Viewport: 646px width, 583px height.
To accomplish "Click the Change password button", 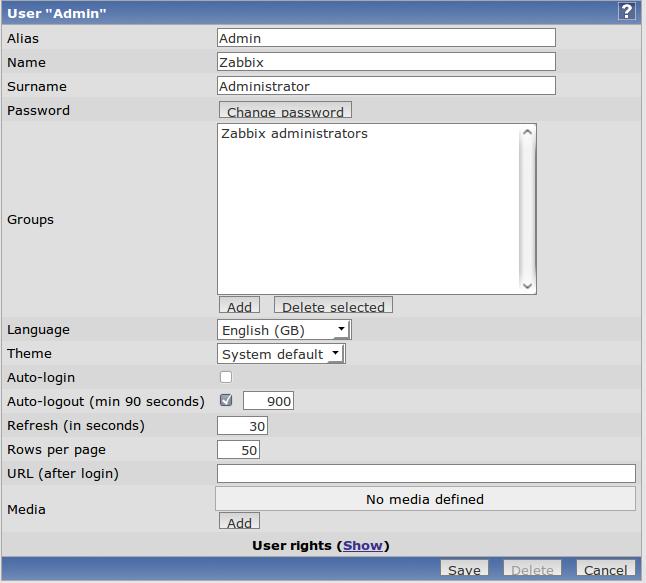I will point(285,111).
